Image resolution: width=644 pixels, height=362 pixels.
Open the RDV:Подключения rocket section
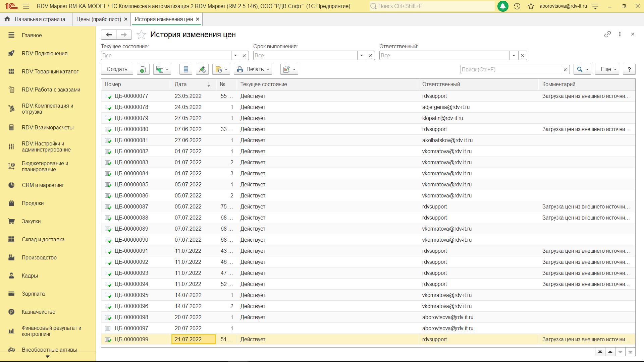click(x=44, y=53)
